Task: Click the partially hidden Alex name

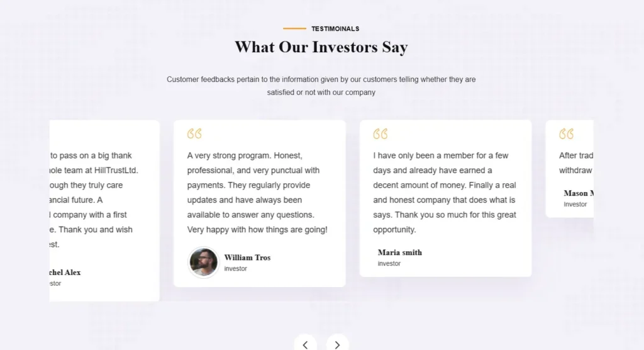Action: tap(65, 273)
